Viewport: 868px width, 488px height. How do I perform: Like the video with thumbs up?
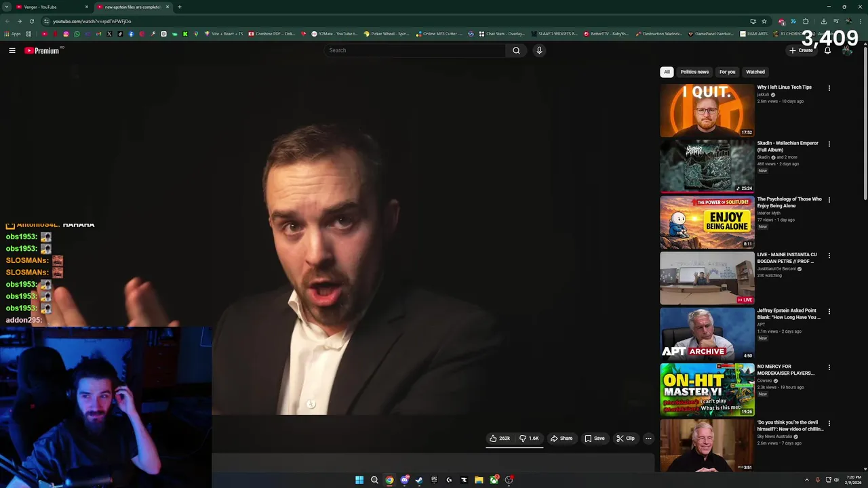(x=500, y=439)
